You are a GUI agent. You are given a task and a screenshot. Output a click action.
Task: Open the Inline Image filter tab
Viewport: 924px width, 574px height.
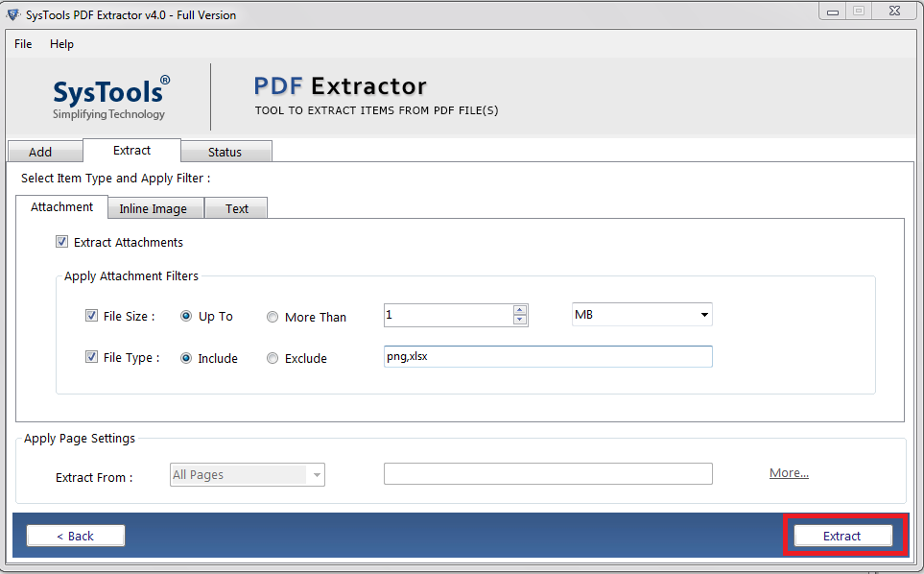click(x=155, y=207)
